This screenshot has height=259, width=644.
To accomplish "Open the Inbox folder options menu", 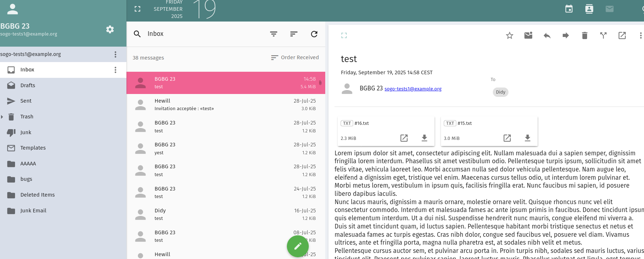I will (115, 70).
